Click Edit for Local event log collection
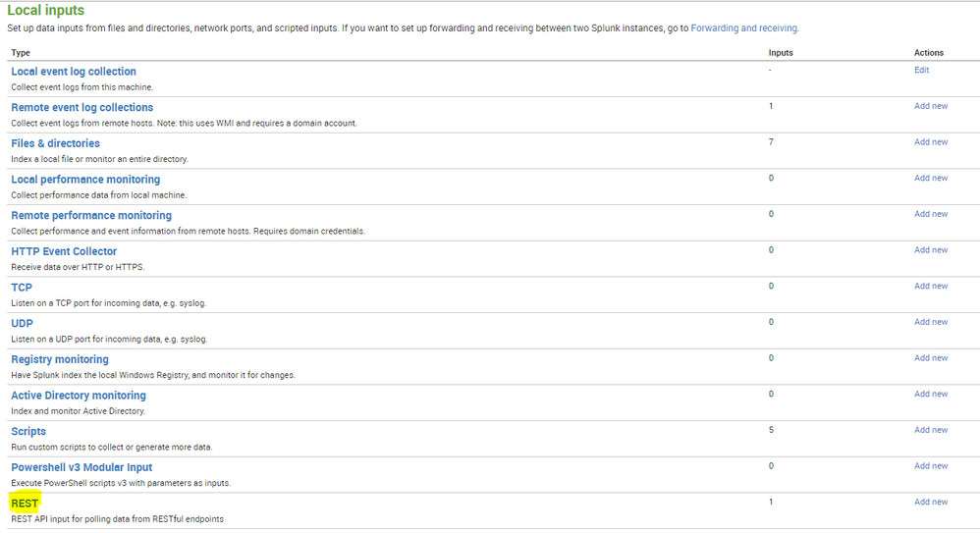 tap(921, 70)
